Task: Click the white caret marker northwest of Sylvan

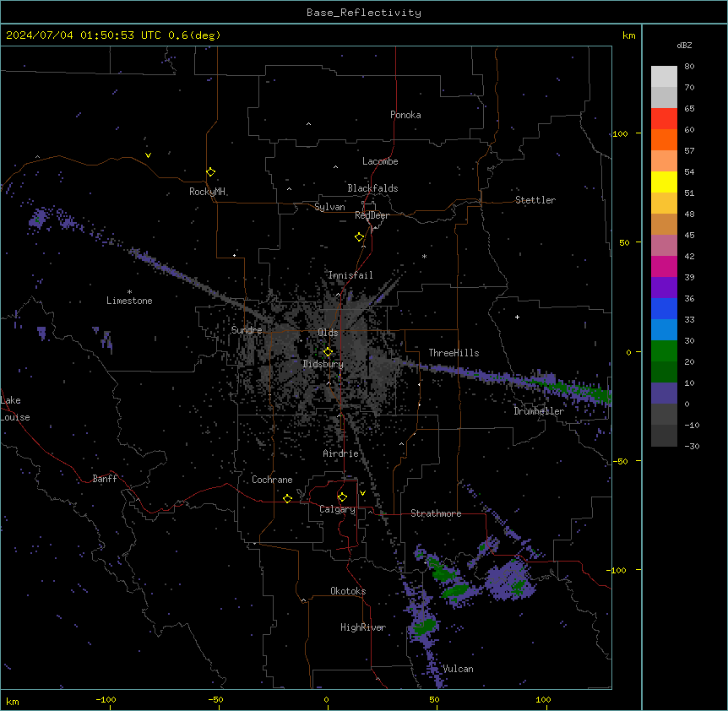Action: [x=289, y=189]
